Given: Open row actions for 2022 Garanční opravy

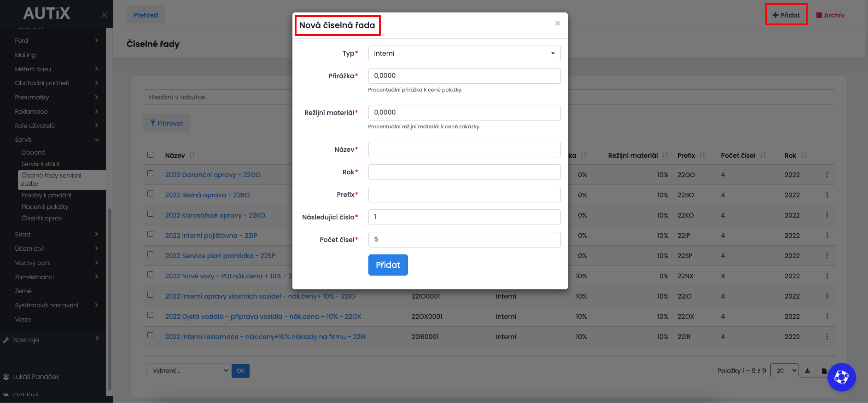Looking at the screenshot, I should [827, 175].
